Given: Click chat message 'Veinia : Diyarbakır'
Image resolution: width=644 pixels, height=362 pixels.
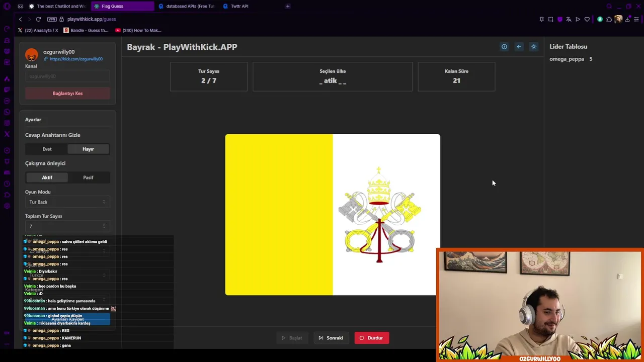Looking at the screenshot, I should pyautogui.click(x=41, y=271).
